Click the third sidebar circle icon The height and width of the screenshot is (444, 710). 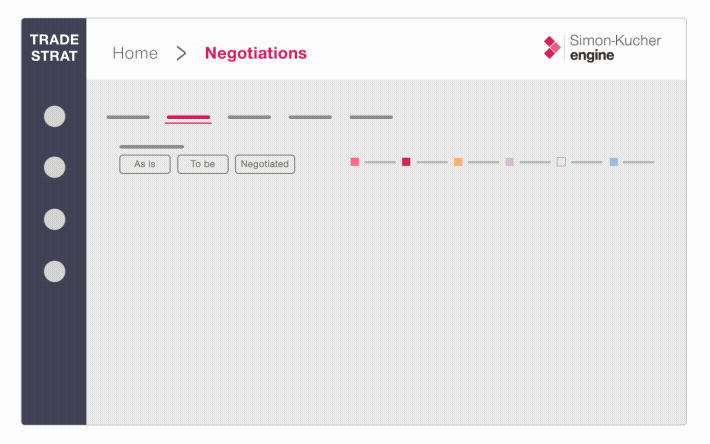pyautogui.click(x=55, y=220)
